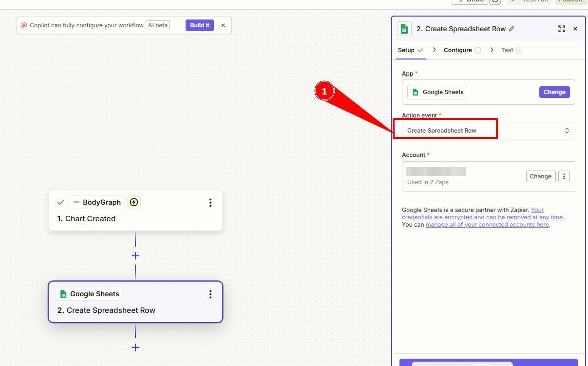Open the three-dot menu on Google Sheets step

click(210, 294)
